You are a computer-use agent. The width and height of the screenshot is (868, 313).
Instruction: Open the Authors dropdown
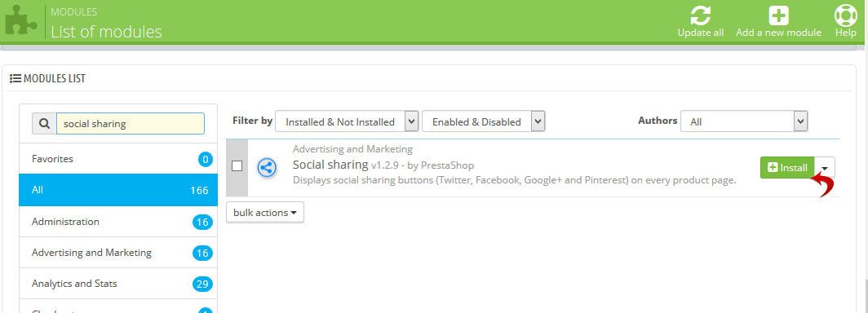tap(744, 121)
